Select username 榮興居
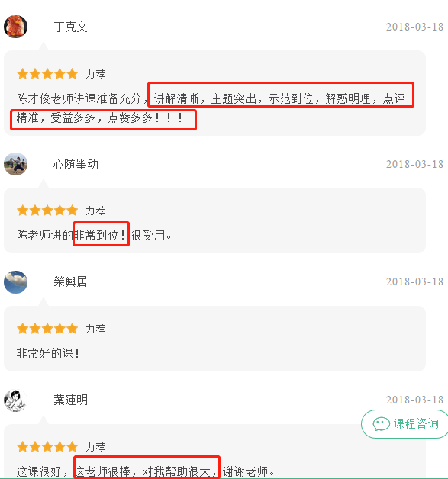This screenshot has width=448, height=479. click(70, 281)
